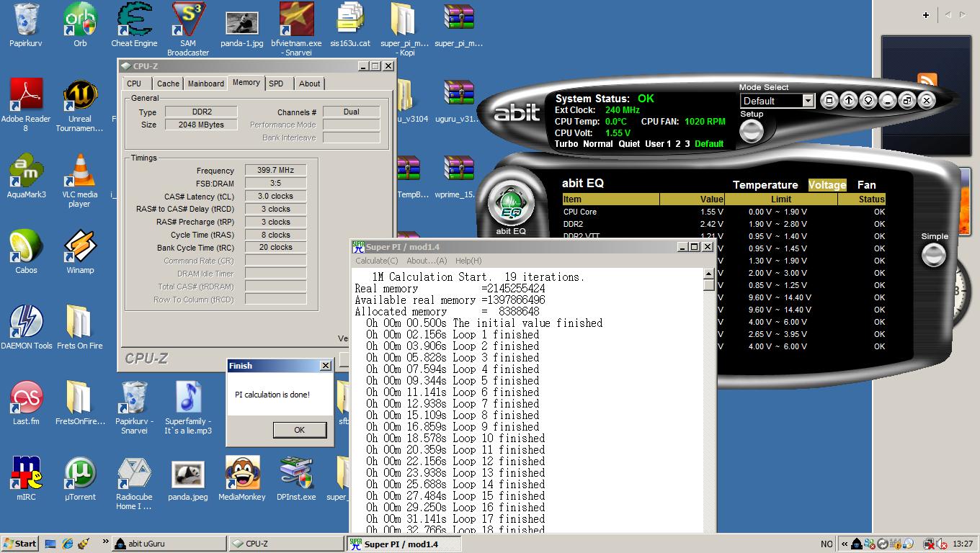Viewport: 980px width, 553px height.
Task: Open the About tab in CPU-Z
Action: [310, 84]
